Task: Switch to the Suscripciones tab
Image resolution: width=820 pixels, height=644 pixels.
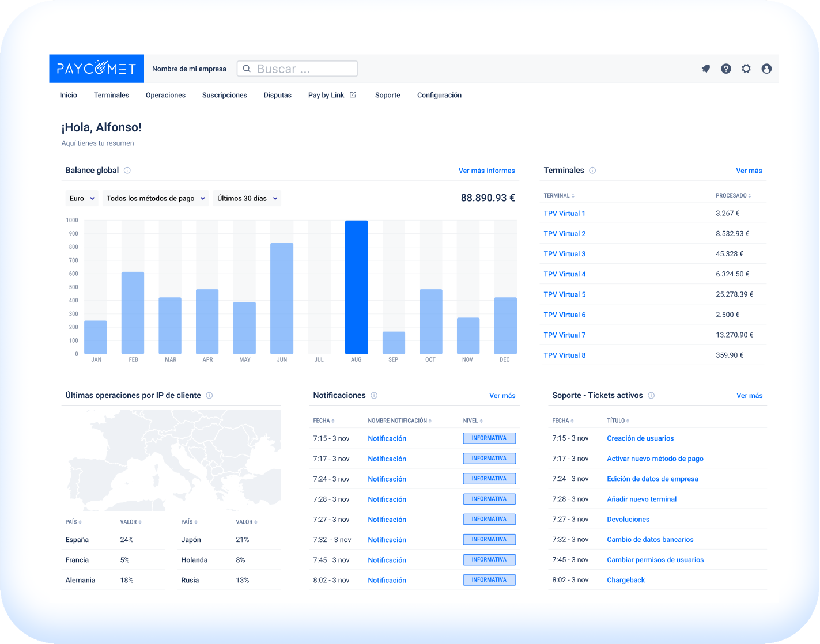Action: [x=224, y=95]
